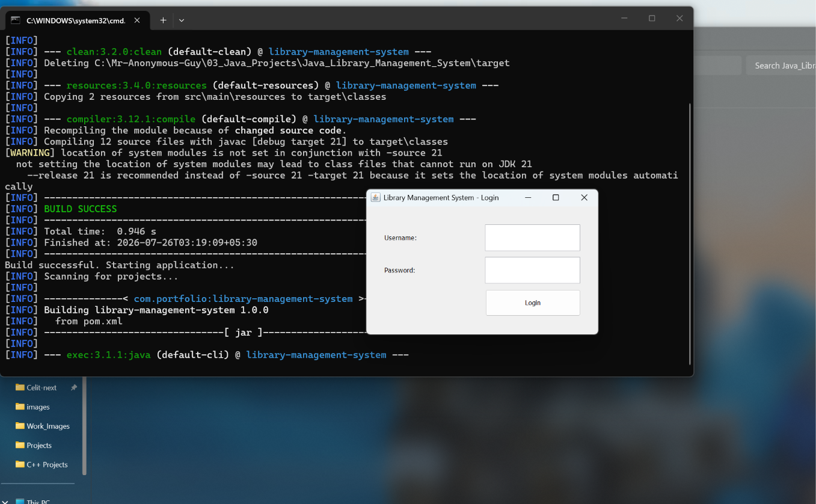Click the Search Java_Libra box in File Explorer
816x504 pixels.
tap(781, 66)
